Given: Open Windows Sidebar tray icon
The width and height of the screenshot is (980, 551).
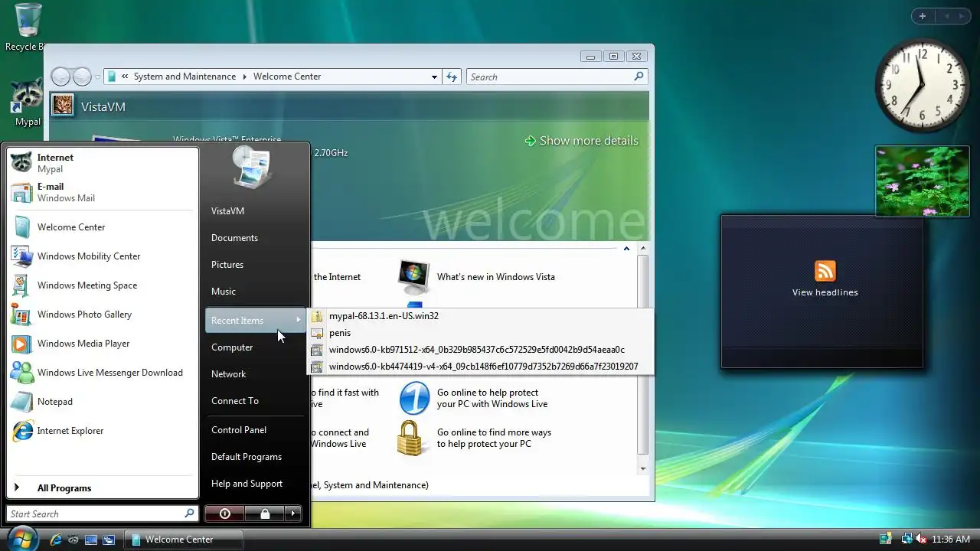Looking at the screenshot, I should pyautogui.click(x=886, y=540).
